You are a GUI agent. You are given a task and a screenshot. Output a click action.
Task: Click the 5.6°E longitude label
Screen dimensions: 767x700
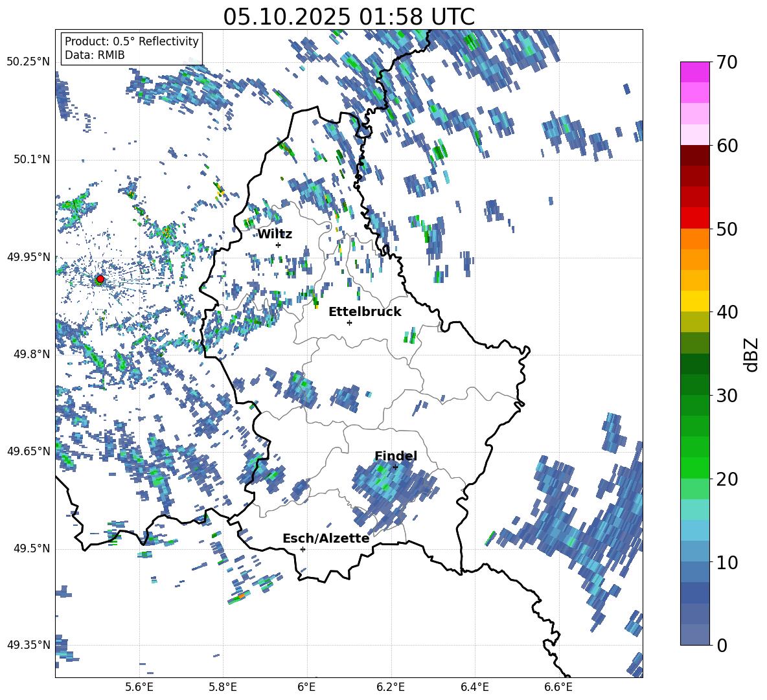(139, 687)
